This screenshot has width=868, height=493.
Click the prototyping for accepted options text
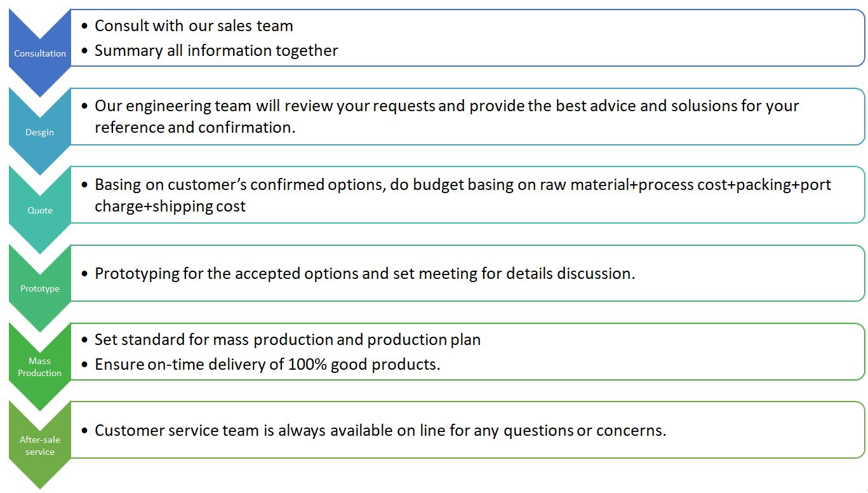click(x=364, y=274)
